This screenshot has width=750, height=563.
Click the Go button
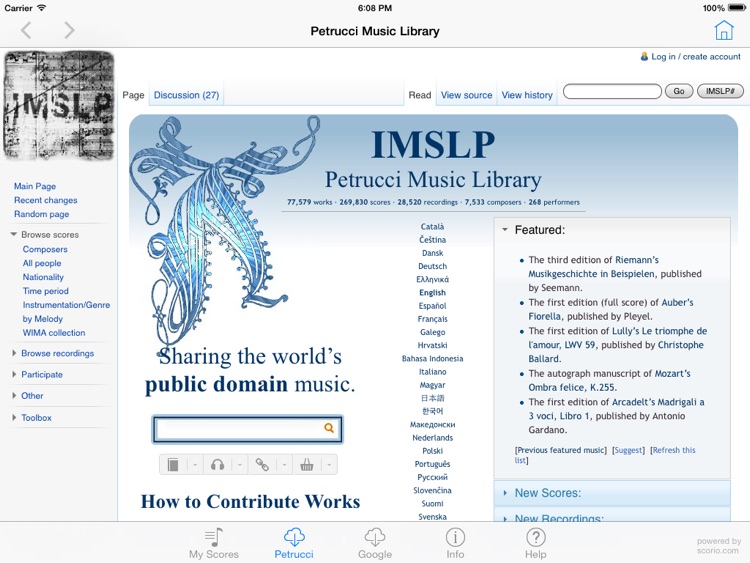click(x=679, y=91)
